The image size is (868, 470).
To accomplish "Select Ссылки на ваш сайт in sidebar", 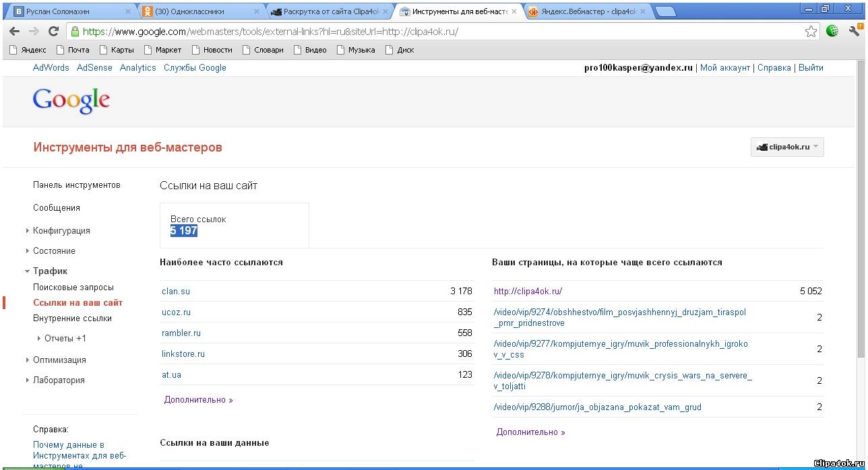I will pos(77,302).
